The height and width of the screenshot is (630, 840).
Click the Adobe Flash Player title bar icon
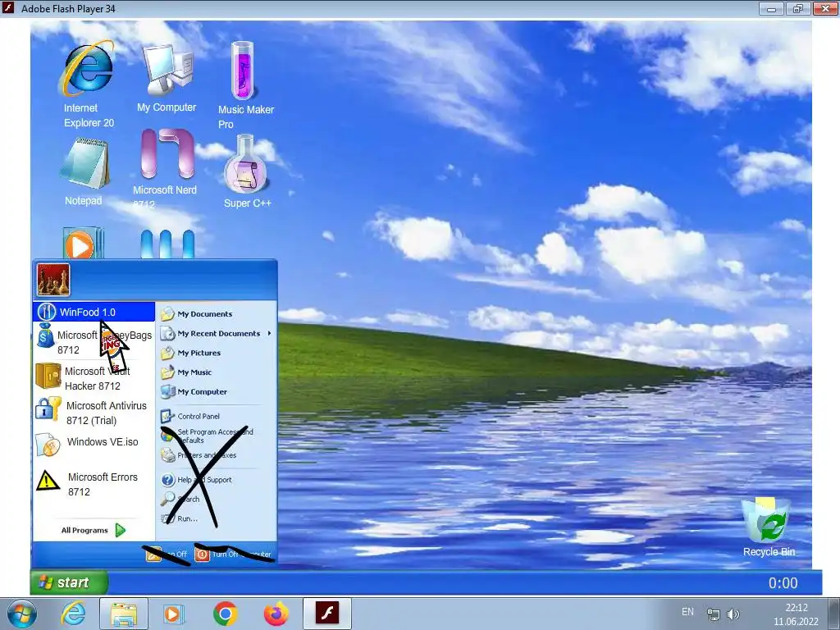point(8,8)
